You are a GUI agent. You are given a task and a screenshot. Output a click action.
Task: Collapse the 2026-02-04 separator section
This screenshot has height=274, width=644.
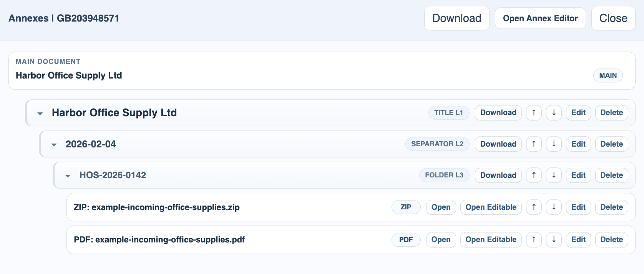pos(54,145)
